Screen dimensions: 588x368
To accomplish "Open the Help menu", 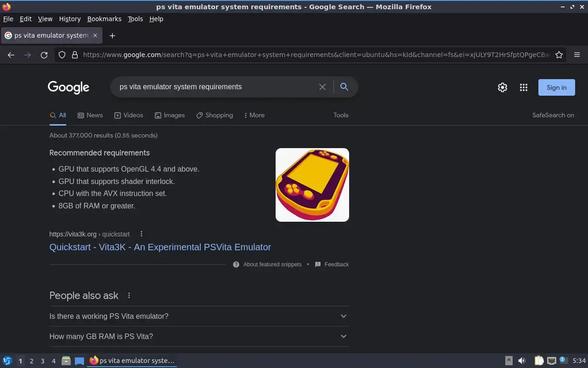I will point(156,19).
